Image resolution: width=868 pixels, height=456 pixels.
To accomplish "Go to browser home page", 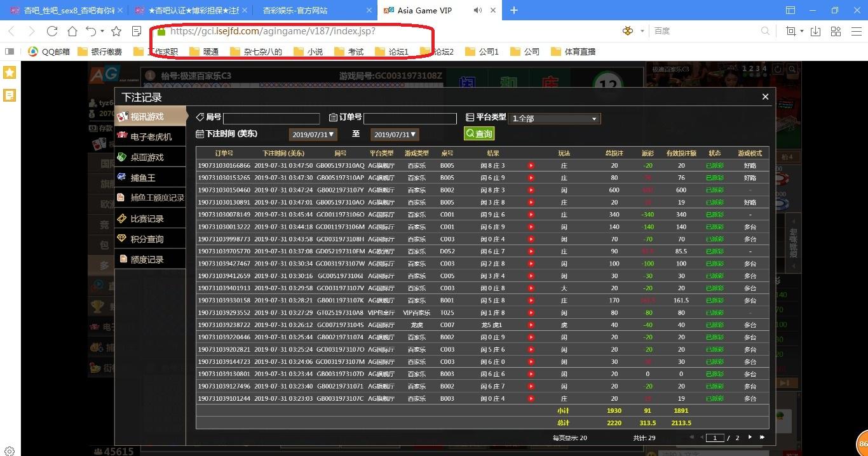I will point(72,31).
